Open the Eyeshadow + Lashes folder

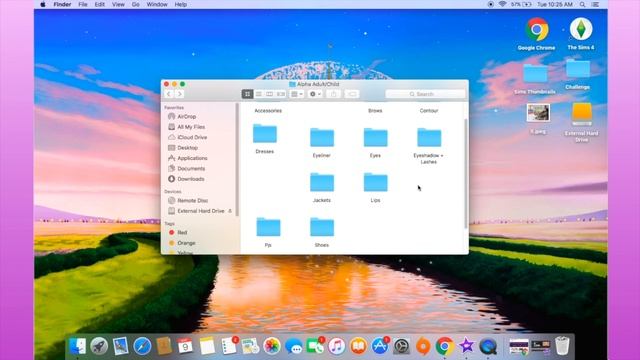click(429, 138)
